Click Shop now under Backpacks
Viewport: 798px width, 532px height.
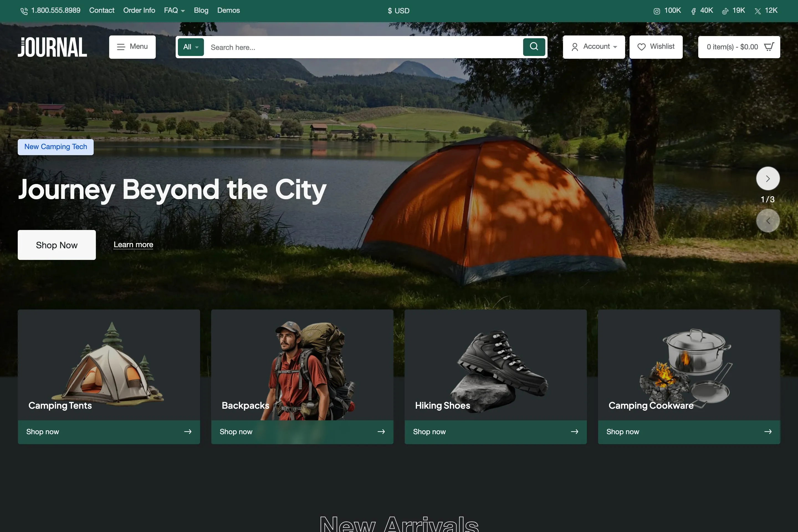(x=236, y=432)
